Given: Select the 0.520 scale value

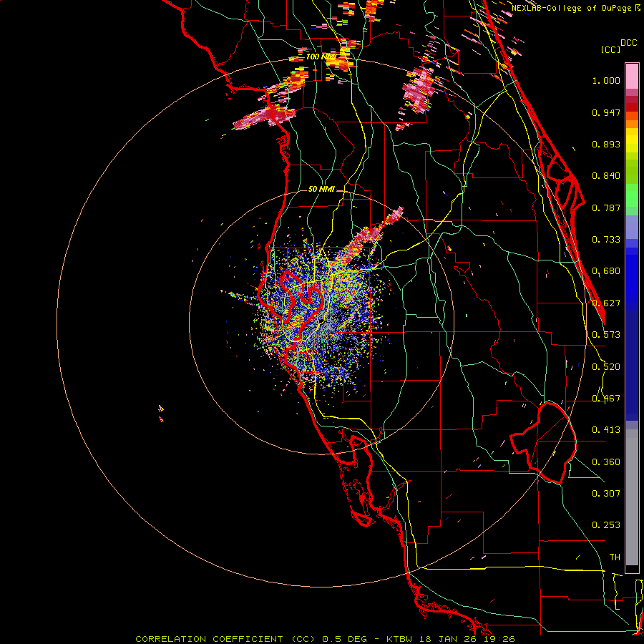Looking at the screenshot, I should pyautogui.click(x=606, y=367).
